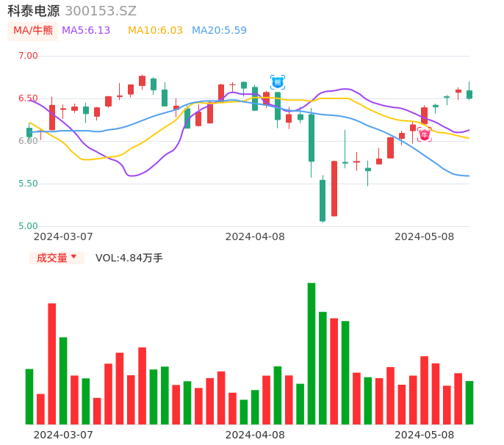Click the 2024-04-08 date under the price chart

[x=255, y=236]
